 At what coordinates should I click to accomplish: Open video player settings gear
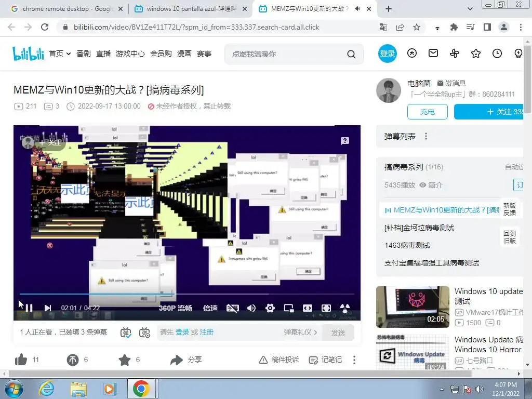coord(270,308)
